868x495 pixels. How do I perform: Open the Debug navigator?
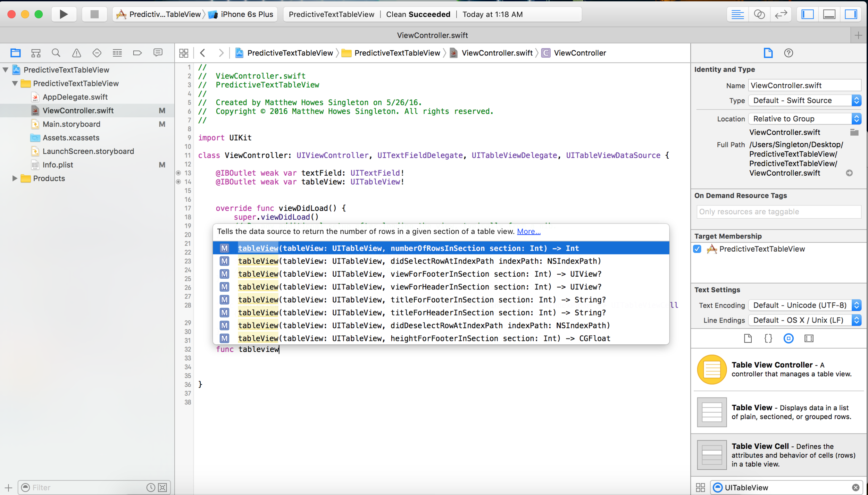coord(117,53)
